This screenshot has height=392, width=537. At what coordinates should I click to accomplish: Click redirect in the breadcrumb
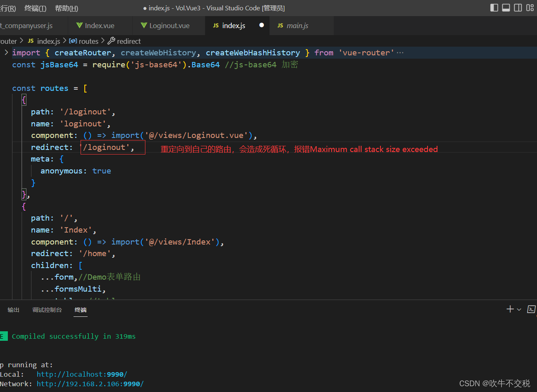(129, 41)
